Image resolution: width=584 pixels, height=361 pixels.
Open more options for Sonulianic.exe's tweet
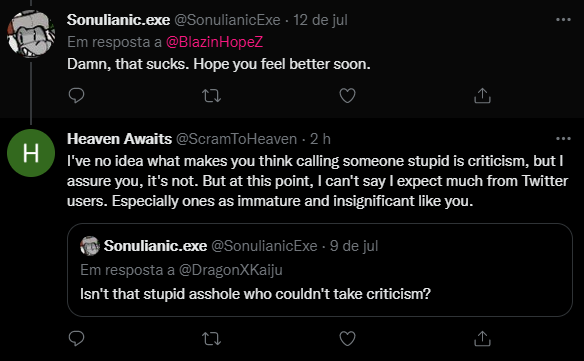563,20
